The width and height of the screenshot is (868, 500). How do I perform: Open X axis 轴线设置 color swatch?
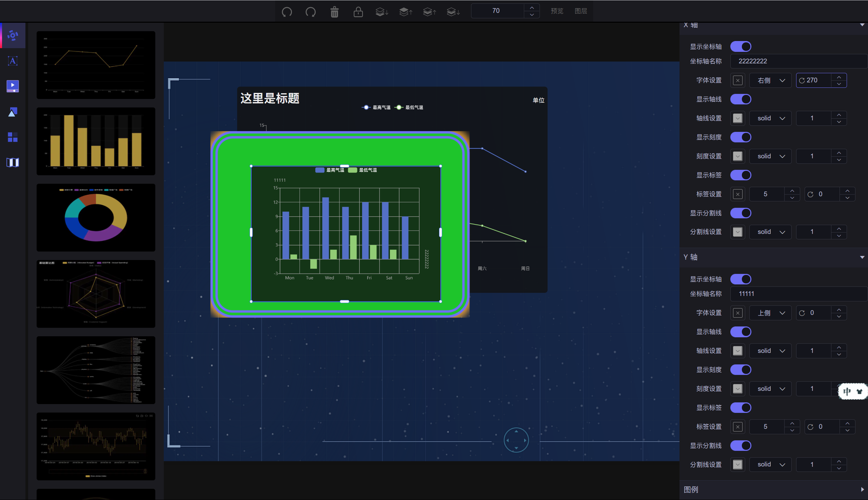click(x=737, y=118)
